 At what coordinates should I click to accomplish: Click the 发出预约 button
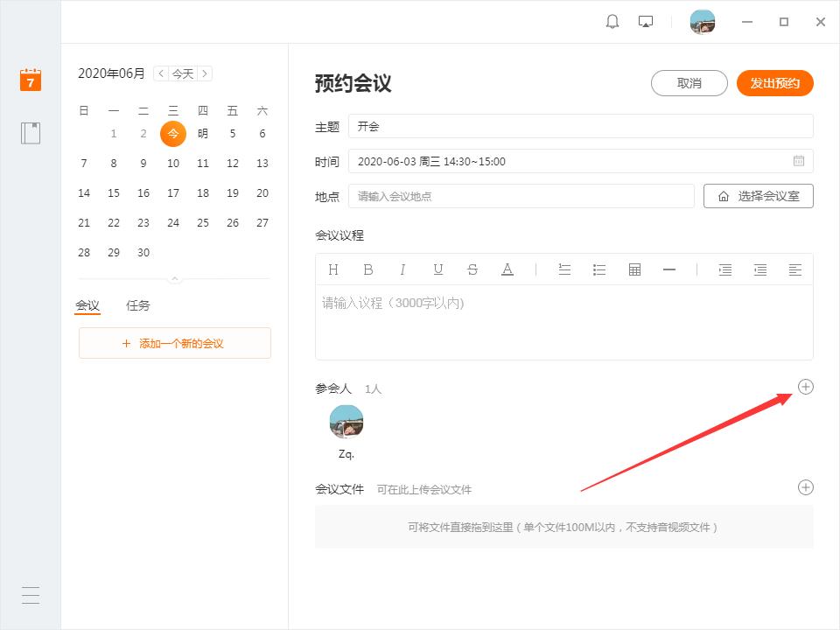pyautogui.click(x=774, y=83)
